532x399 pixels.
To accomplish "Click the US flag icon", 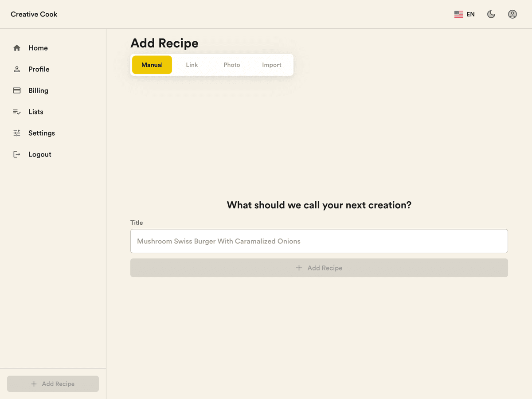I will point(459,14).
